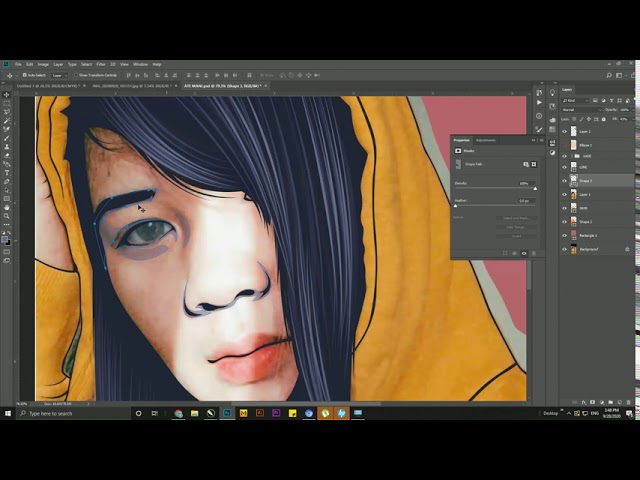Click the Quick Mask mode icon
The width and height of the screenshot is (640, 480).
pos(7,252)
